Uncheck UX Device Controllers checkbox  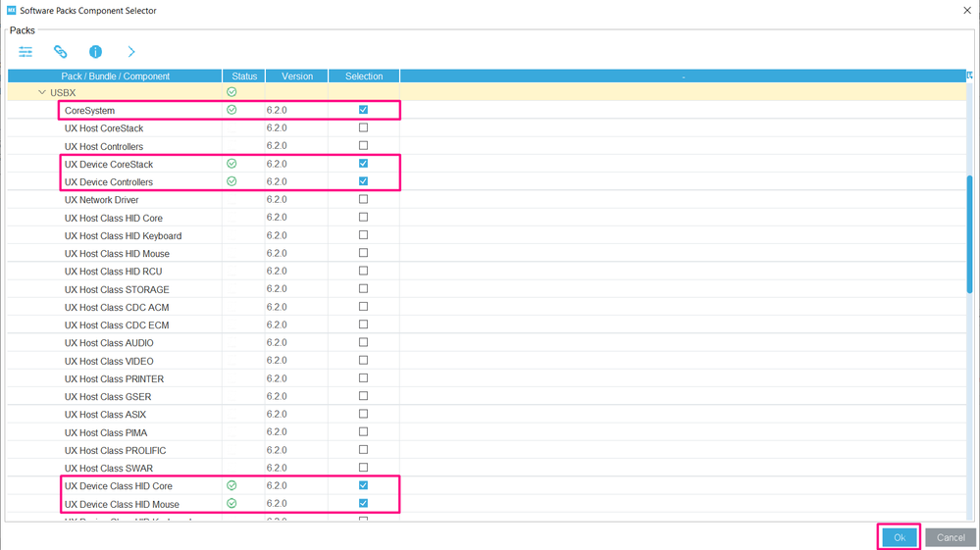click(363, 181)
